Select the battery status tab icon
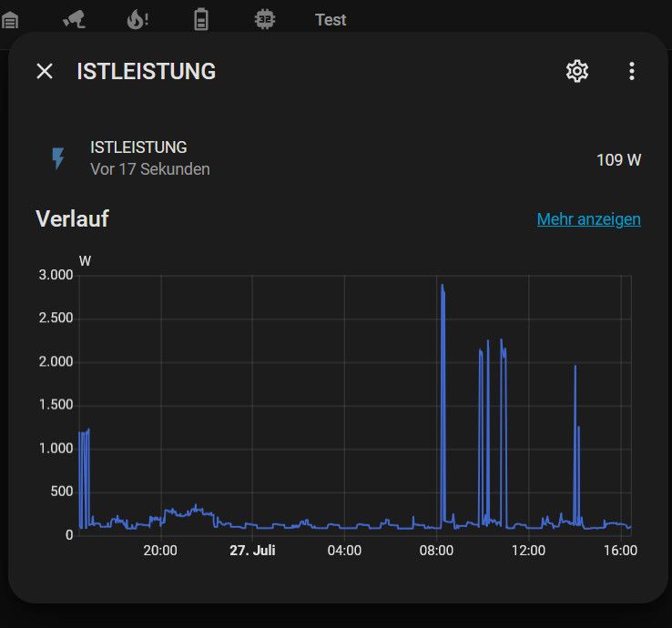Screen dimensions: 672x628 (201, 20)
